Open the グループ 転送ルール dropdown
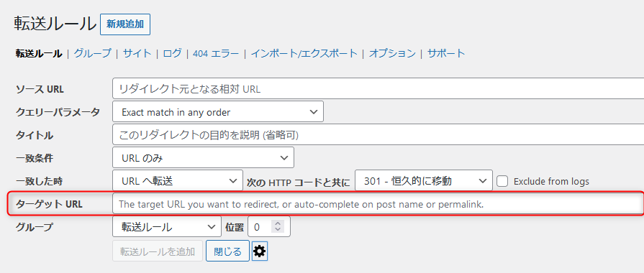 (x=167, y=227)
